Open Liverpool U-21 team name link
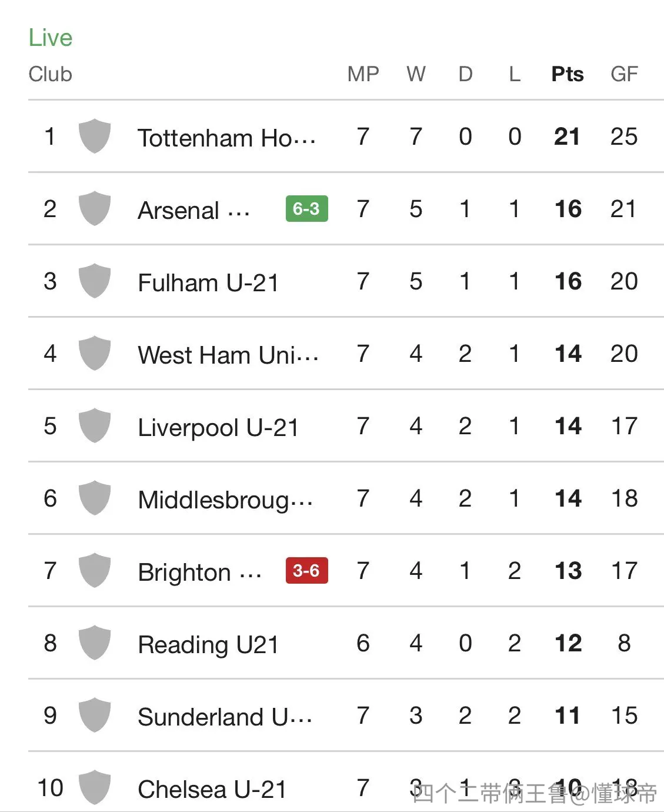 218,428
